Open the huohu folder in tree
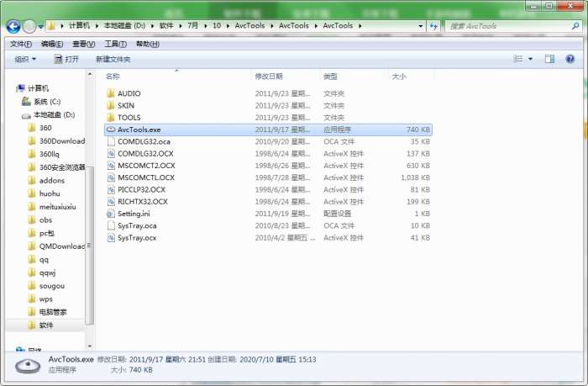Screen dimensions: 588x386 pos(44,193)
